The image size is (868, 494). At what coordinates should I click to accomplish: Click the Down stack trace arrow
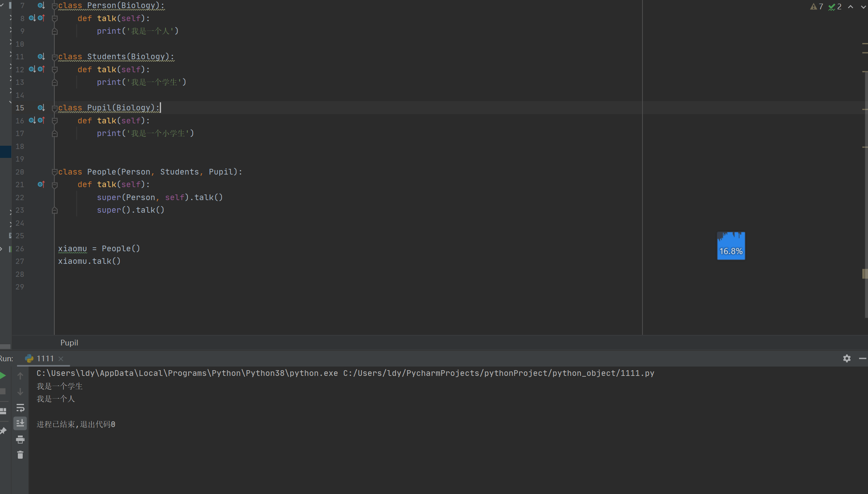[20, 392]
